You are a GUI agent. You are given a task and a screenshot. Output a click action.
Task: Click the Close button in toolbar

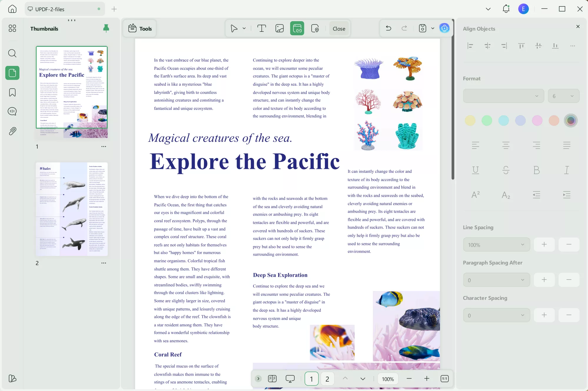(x=339, y=29)
